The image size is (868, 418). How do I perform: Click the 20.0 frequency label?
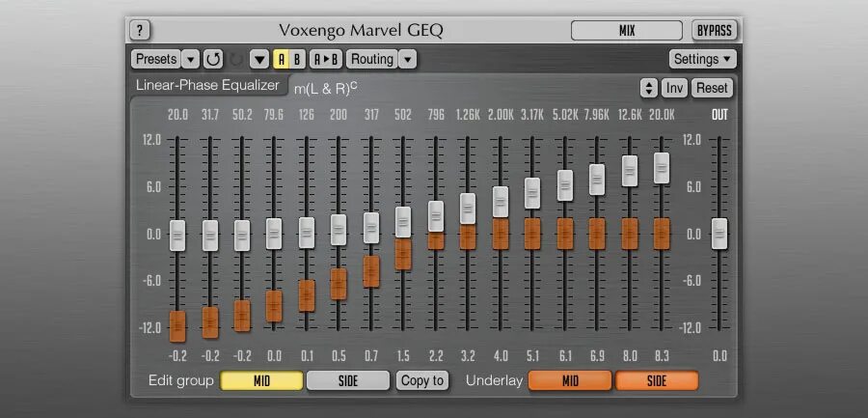177,115
